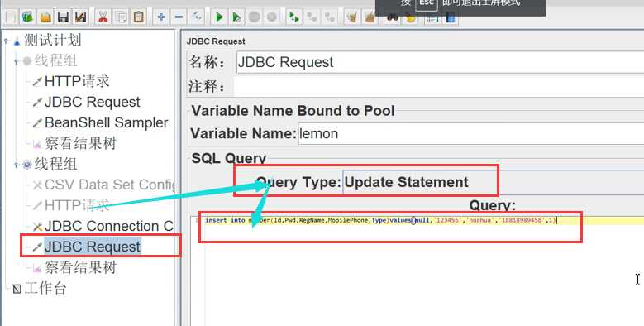
Task: Select the CSV Data Set Config node
Action: click(x=110, y=185)
